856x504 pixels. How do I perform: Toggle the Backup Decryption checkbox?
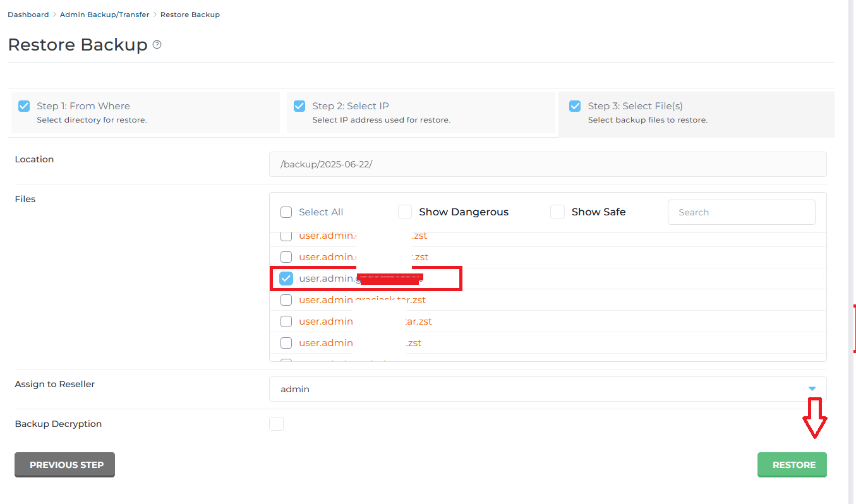tap(276, 424)
